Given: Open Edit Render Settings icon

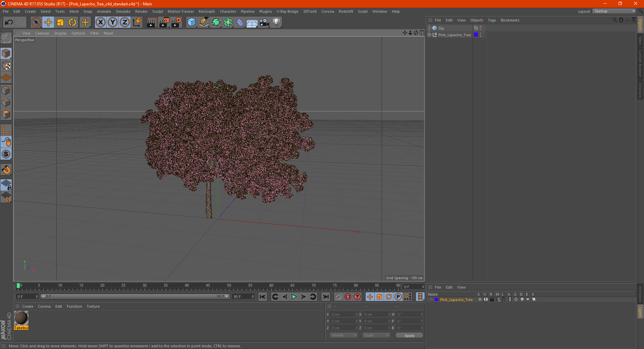Looking at the screenshot, I should tap(176, 22).
